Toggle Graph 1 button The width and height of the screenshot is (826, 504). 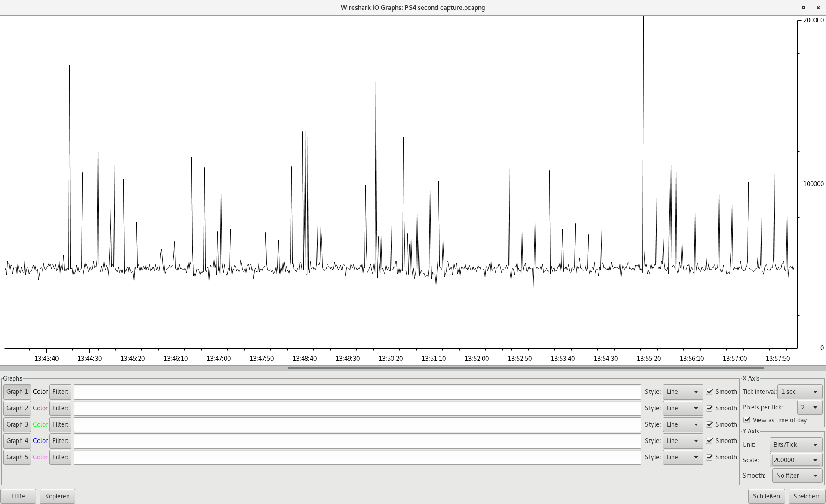click(x=17, y=392)
